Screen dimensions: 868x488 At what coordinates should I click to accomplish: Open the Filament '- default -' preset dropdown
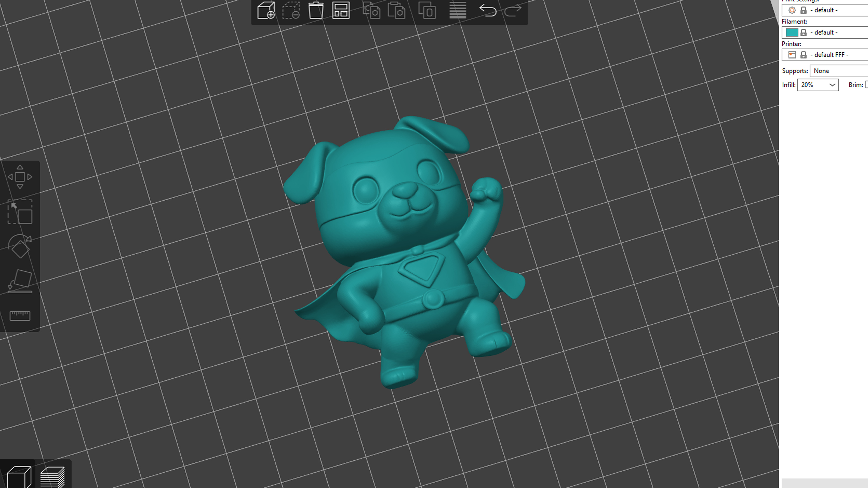click(825, 32)
